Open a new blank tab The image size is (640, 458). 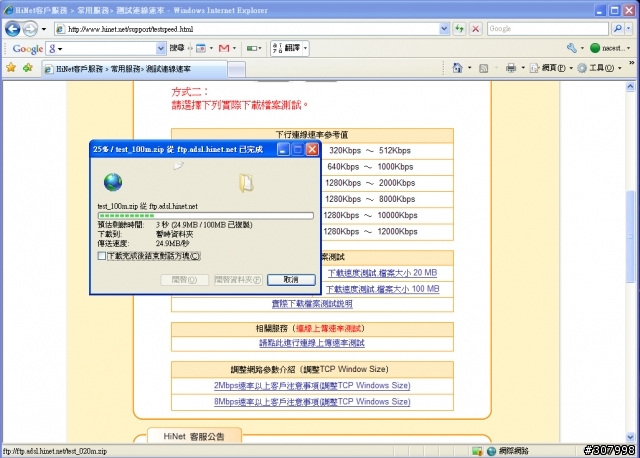click(x=236, y=69)
